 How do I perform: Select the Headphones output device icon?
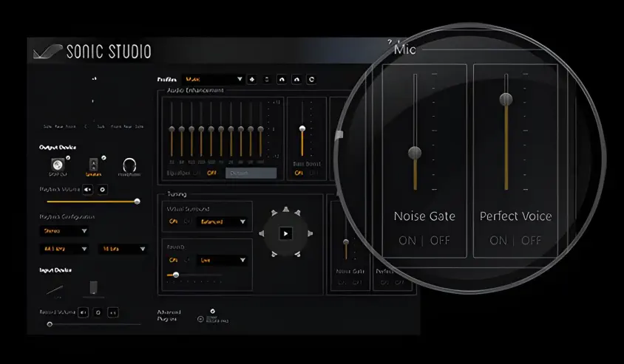click(129, 165)
